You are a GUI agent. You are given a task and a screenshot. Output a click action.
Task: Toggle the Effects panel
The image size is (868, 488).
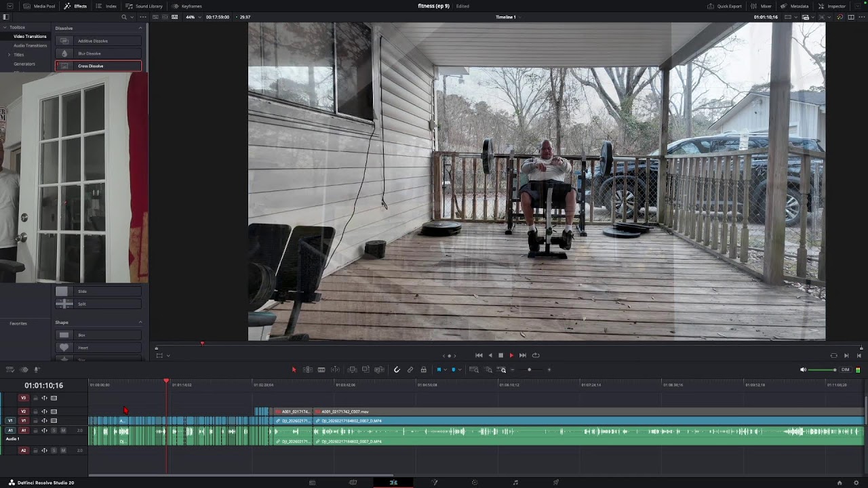75,6
